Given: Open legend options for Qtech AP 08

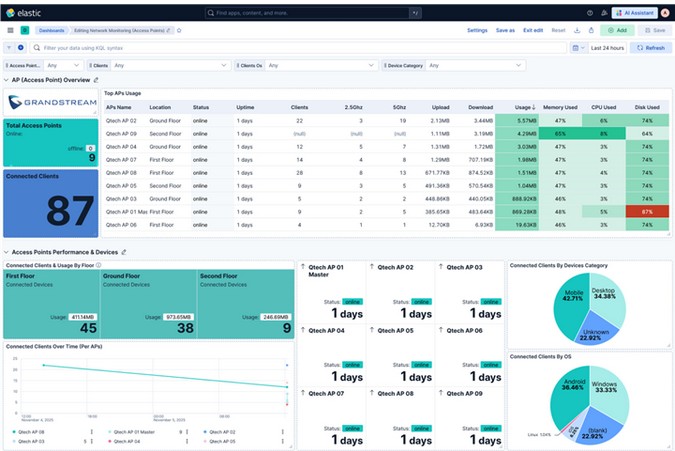Looking at the screenshot, I should click(91, 432).
